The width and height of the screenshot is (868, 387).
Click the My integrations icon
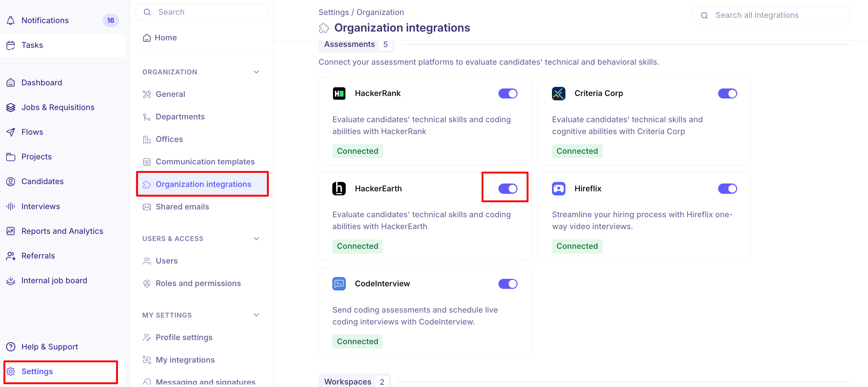(x=147, y=360)
